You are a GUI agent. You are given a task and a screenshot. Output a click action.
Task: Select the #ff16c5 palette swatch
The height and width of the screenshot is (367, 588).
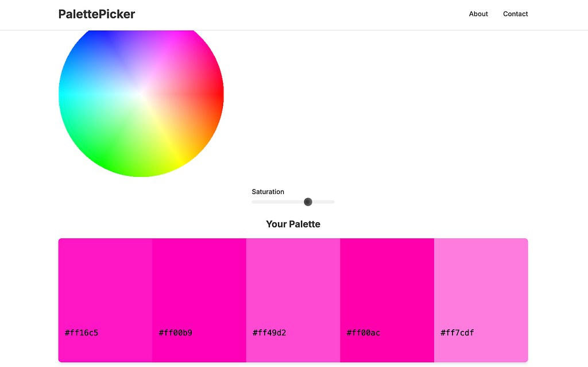coord(106,300)
